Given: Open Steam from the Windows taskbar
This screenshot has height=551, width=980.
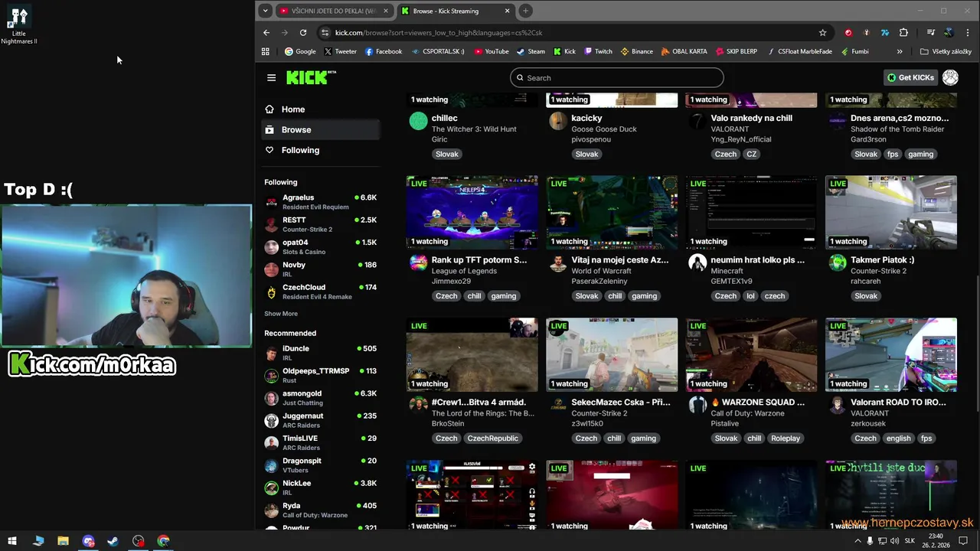Looking at the screenshot, I should [113, 540].
